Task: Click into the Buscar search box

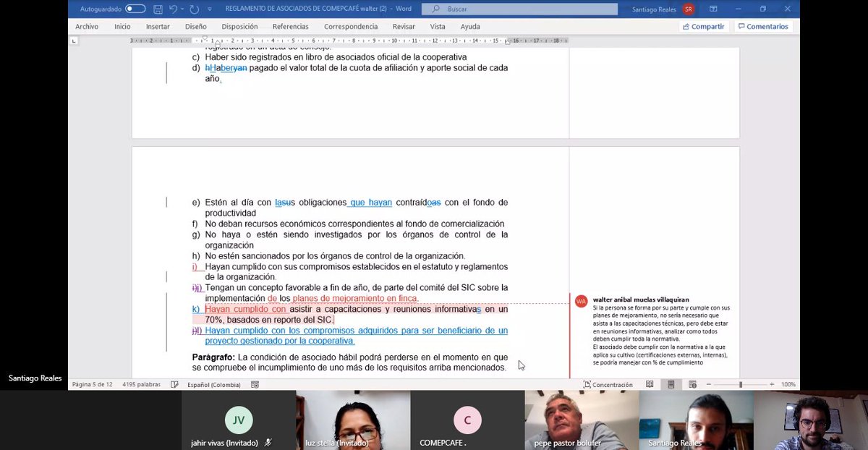Action: [519, 9]
